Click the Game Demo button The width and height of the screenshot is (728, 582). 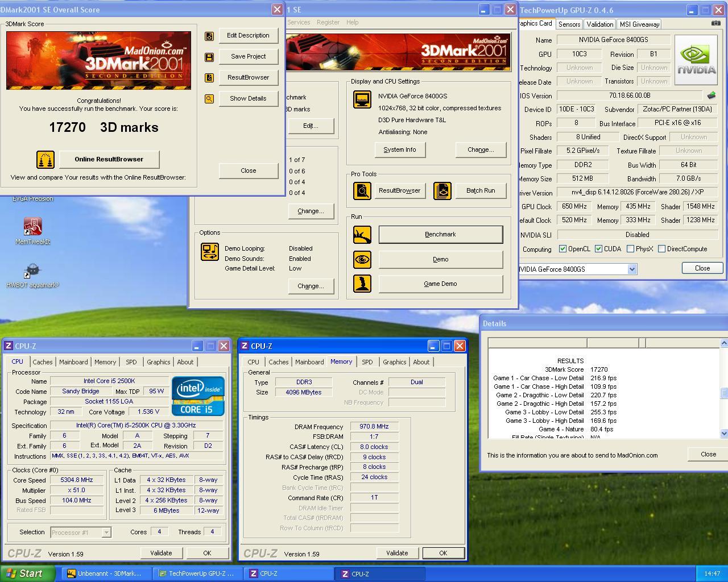(441, 284)
